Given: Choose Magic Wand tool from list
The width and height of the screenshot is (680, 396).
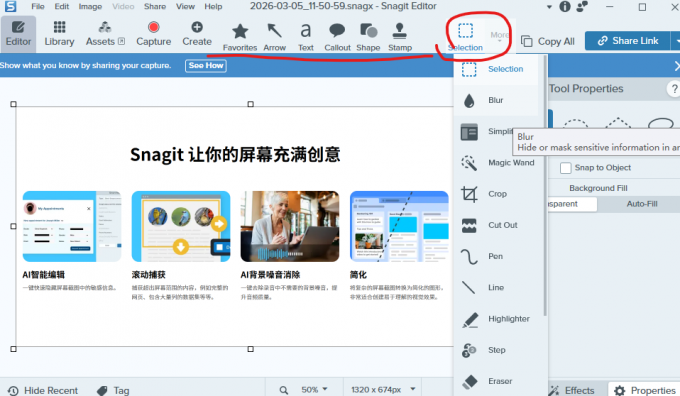Looking at the screenshot, I should [x=498, y=163].
